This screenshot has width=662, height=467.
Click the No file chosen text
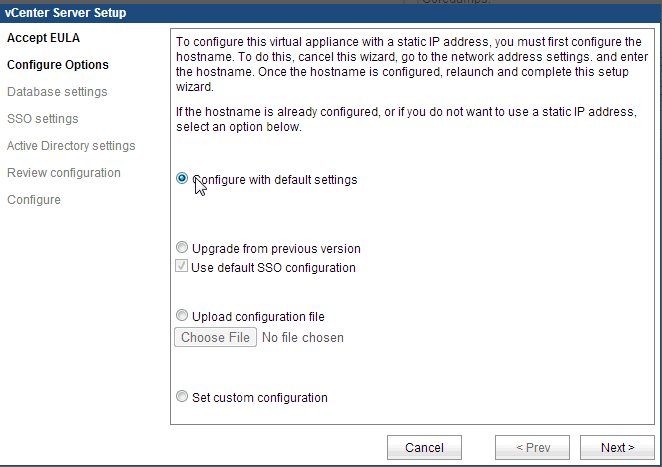click(302, 338)
